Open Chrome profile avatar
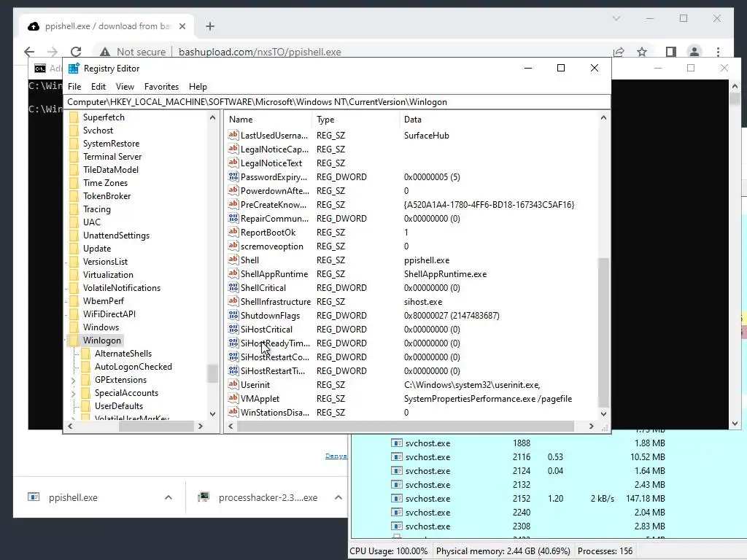This screenshot has height=560, width=747. pos(694,52)
